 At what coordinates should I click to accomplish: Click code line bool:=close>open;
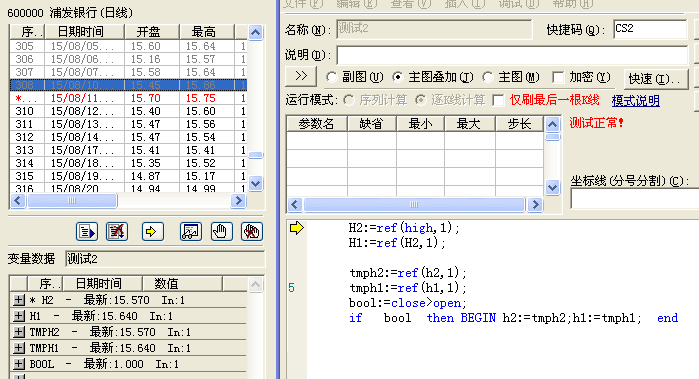tap(407, 303)
